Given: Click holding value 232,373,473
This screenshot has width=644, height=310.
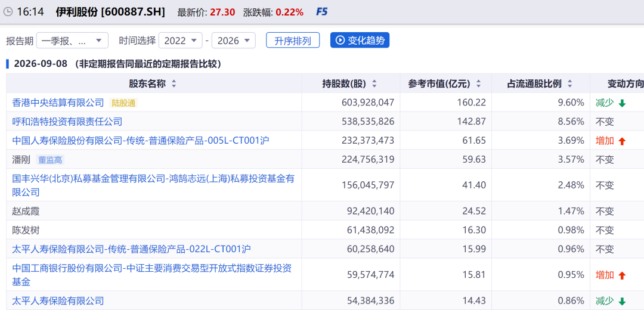Looking at the screenshot, I should [x=368, y=141].
